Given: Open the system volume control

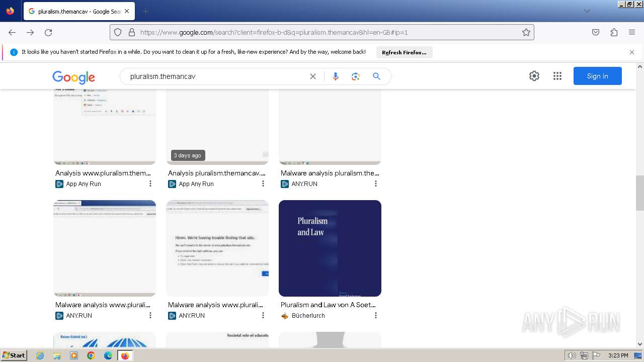Looking at the screenshot, I should 572,355.
